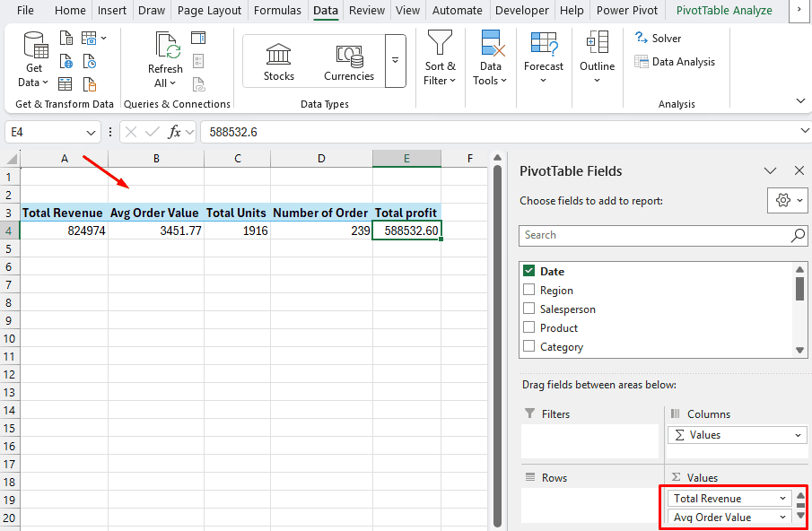Collapse the ribbon chevron

pyautogui.click(x=800, y=100)
